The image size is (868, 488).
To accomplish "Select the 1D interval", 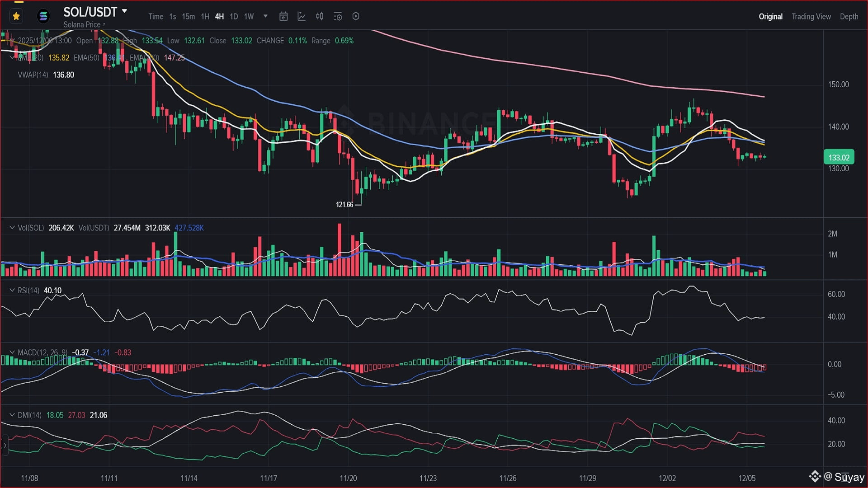I will click(234, 17).
